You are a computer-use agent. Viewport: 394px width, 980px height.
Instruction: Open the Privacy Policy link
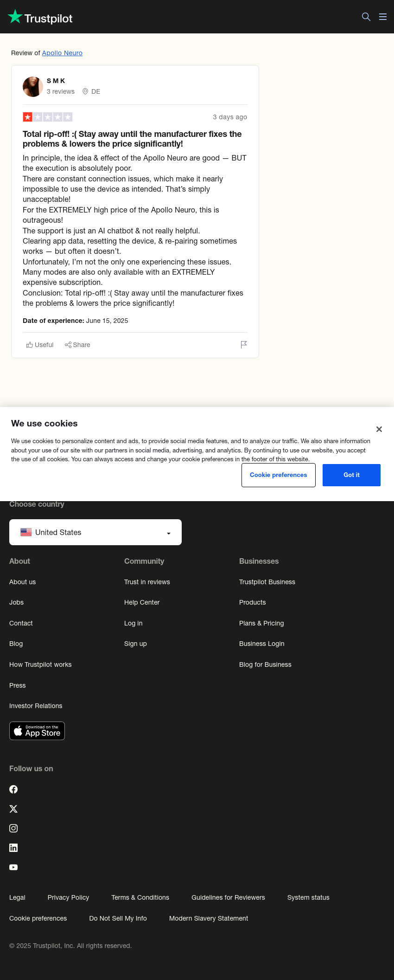point(68,897)
